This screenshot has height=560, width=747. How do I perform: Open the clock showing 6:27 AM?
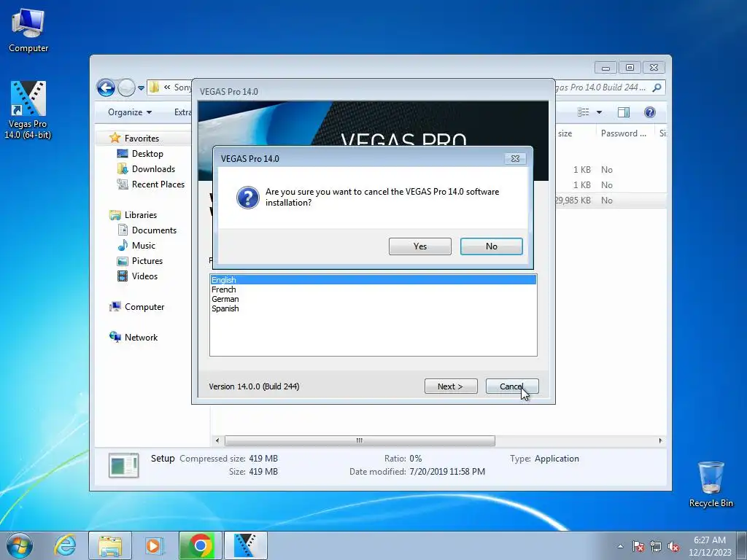click(x=710, y=546)
